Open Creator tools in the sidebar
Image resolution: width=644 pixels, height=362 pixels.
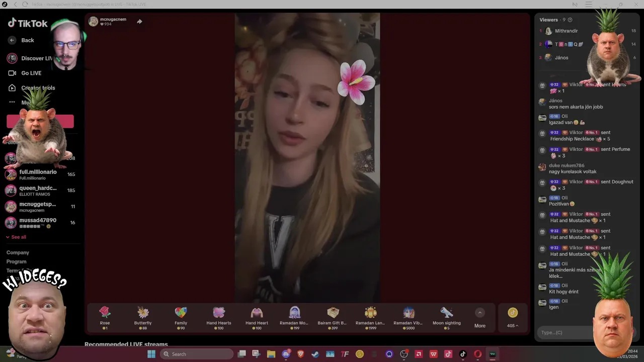pyautogui.click(x=38, y=88)
